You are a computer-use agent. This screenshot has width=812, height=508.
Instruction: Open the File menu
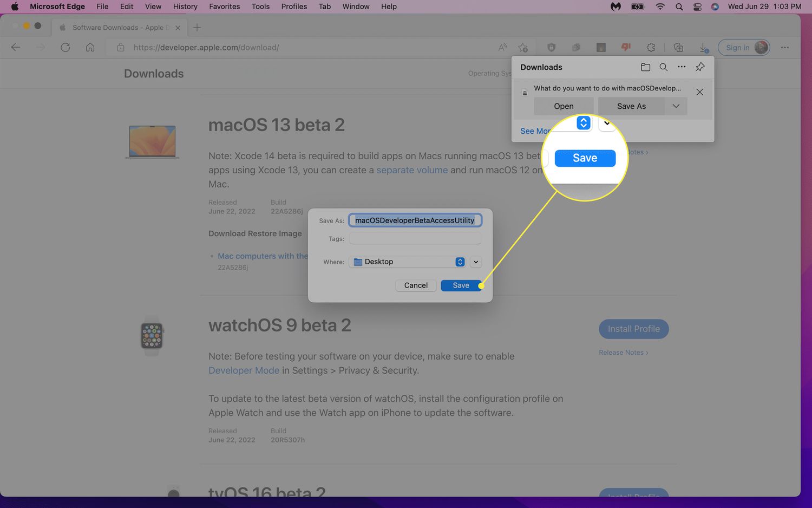(102, 6)
